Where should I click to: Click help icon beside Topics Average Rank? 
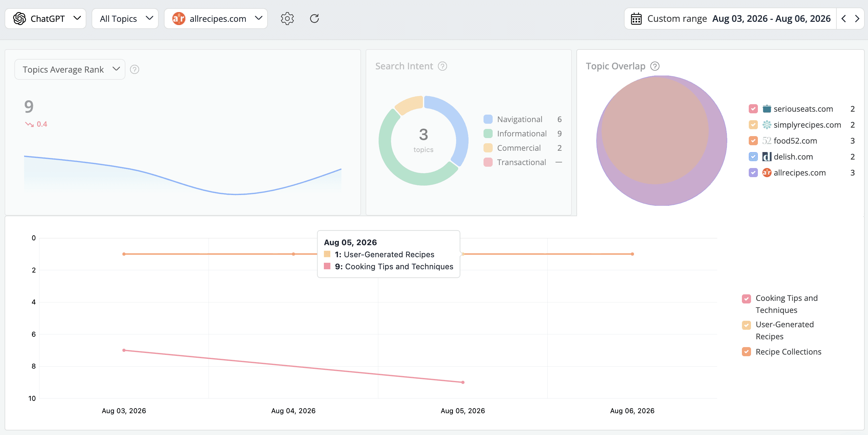135,69
